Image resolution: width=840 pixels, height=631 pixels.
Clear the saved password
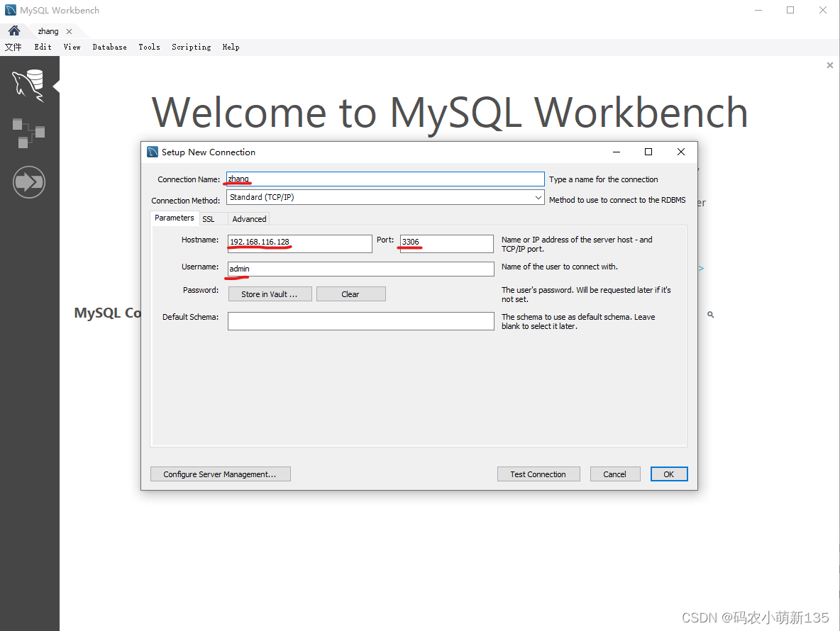tap(350, 294)
